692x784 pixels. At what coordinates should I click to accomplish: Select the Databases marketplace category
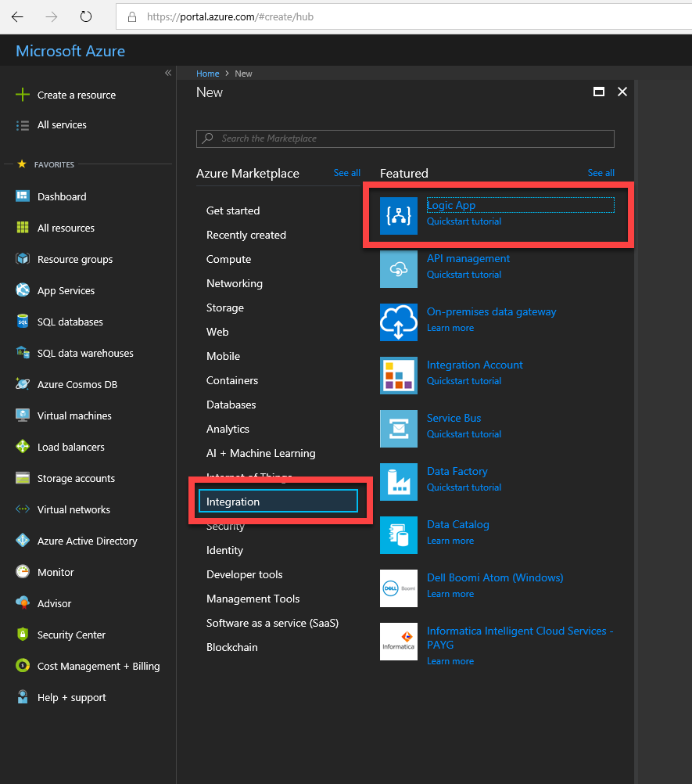231,405
